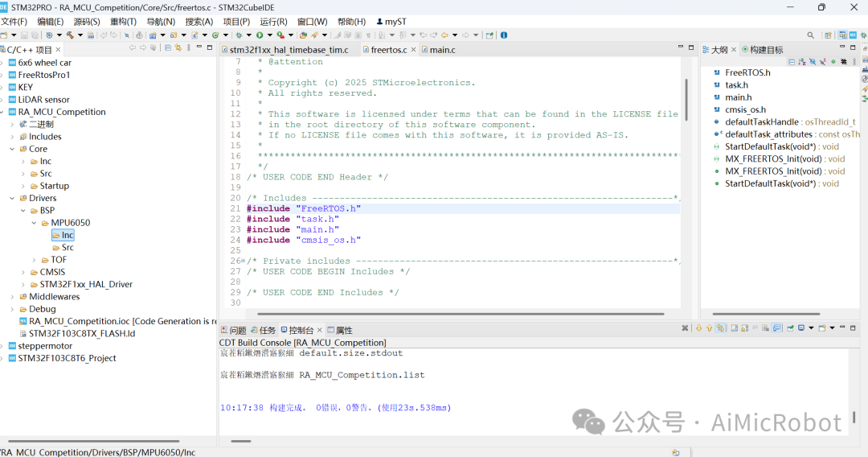Viewport: 868px width, 457px height.
Task: Click the Next Error down arrow in console
Action: (699, 328)
